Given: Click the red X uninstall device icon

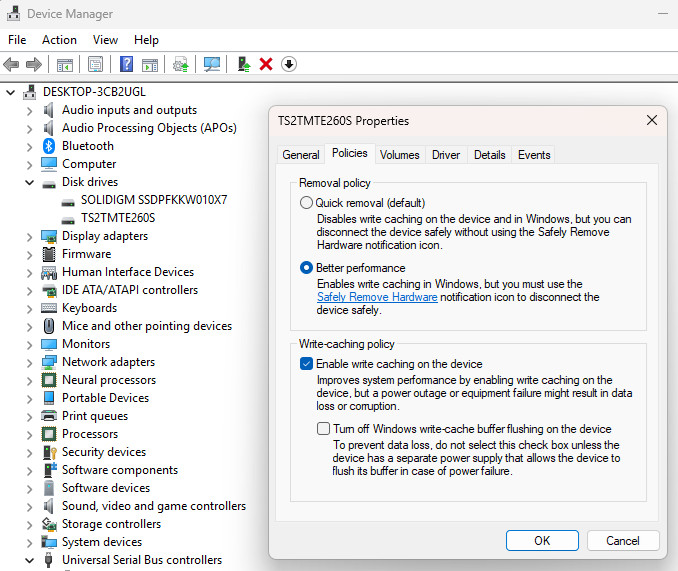Looking at the screenshot, I should click(x=266, y=64).
